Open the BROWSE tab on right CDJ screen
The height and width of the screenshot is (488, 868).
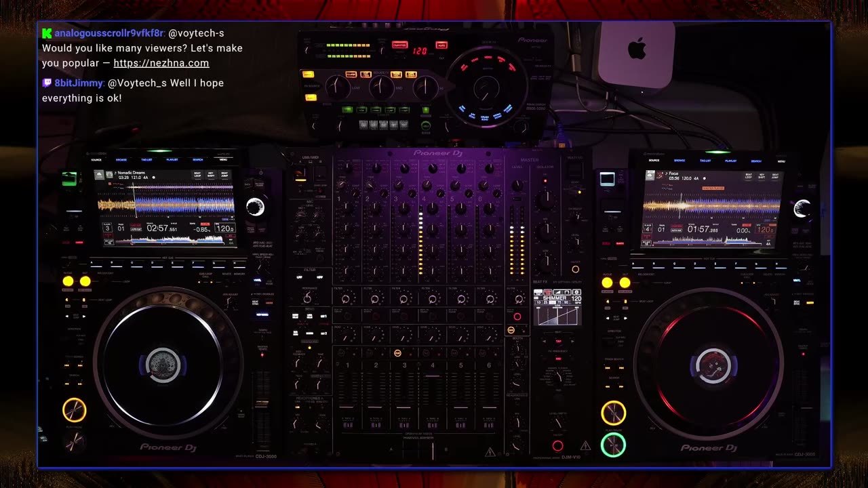679,161
